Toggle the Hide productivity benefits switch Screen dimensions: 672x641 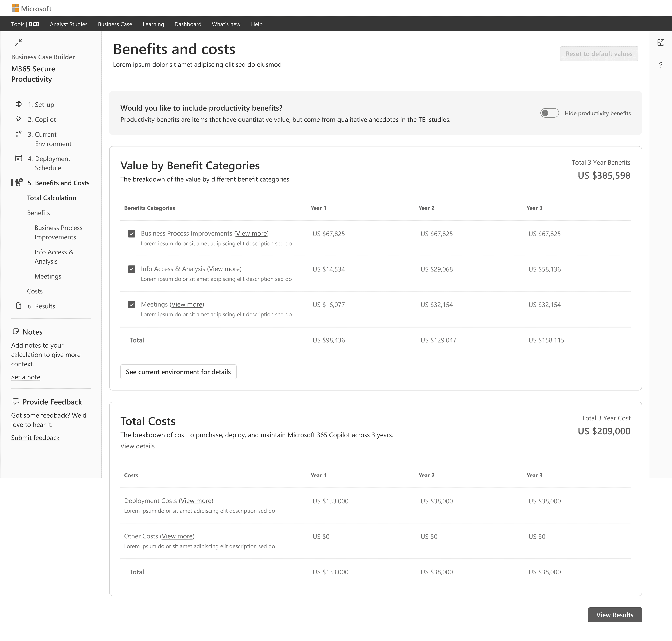coord(549,113)
